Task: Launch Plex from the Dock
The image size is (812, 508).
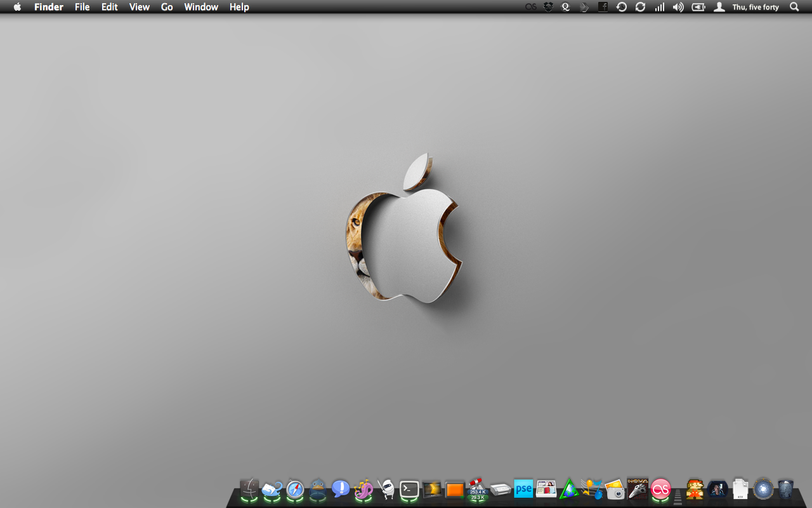Action: coord(432,490)
